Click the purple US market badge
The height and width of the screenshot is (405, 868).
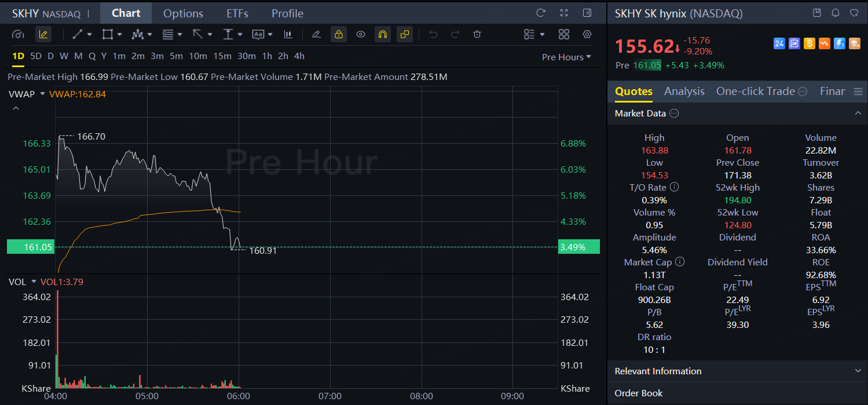tap(794, 43)
